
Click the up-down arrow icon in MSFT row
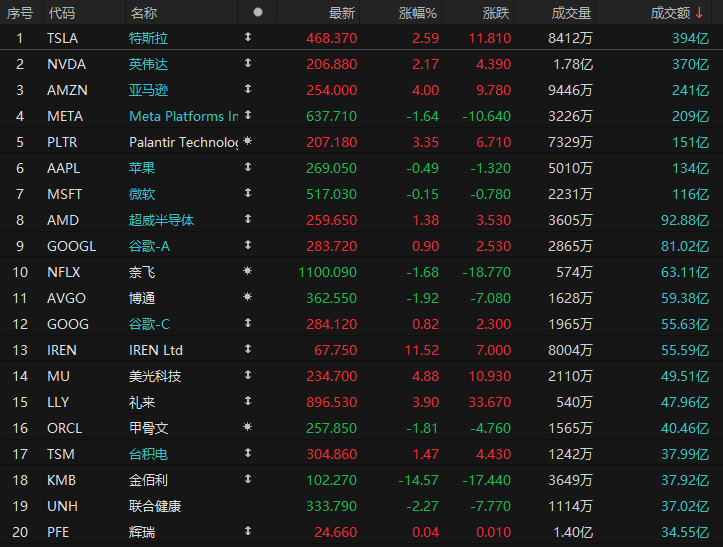(x=248, y=193)
